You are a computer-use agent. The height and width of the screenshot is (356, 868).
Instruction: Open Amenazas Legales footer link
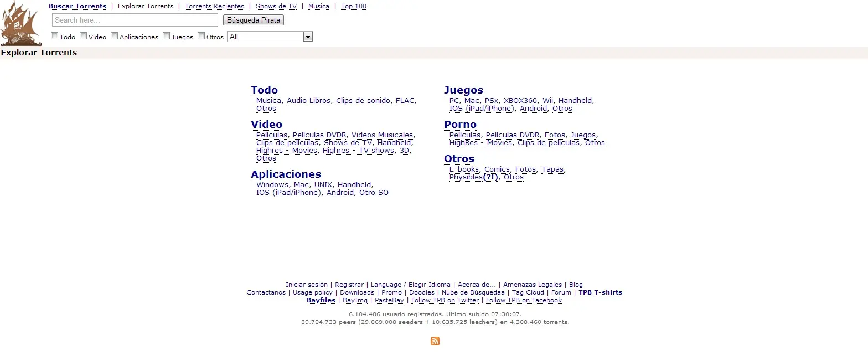(533, 285)
